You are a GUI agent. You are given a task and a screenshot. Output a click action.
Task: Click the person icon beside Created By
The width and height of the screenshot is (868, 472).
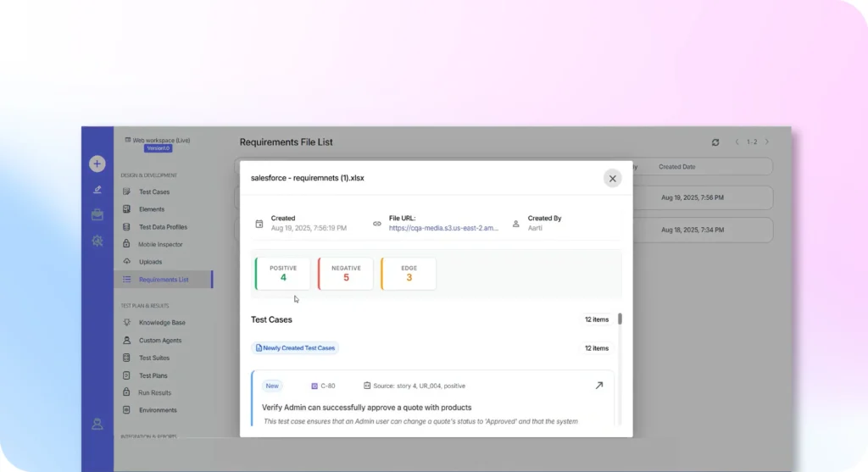tap(516, 224)
